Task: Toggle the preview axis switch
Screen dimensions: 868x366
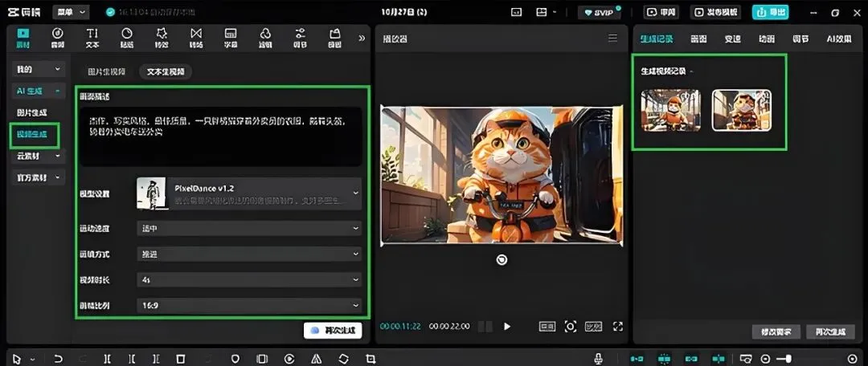Action: 718,359
